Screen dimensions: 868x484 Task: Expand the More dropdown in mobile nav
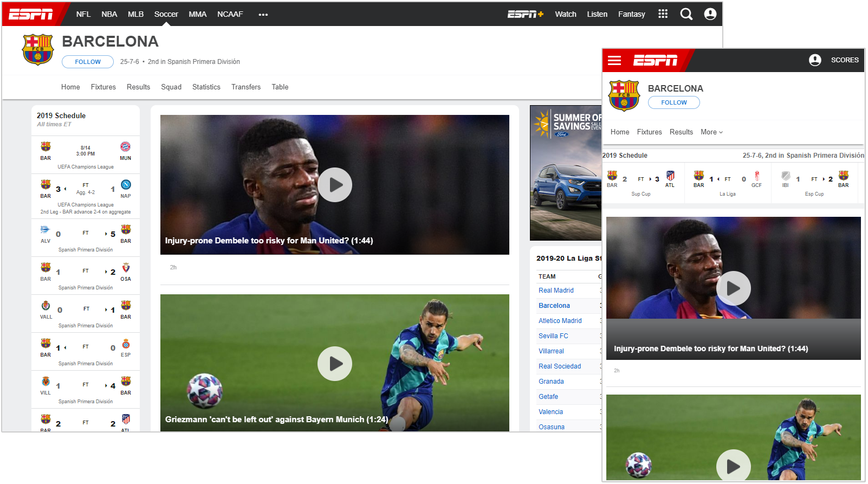click(x=711, y=132)
